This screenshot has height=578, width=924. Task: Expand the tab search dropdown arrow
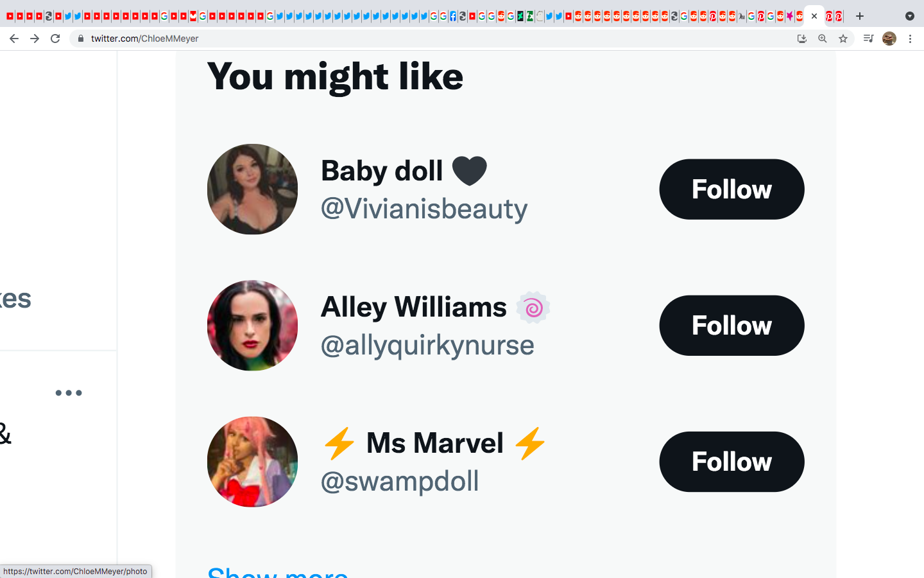click(909, 16)
